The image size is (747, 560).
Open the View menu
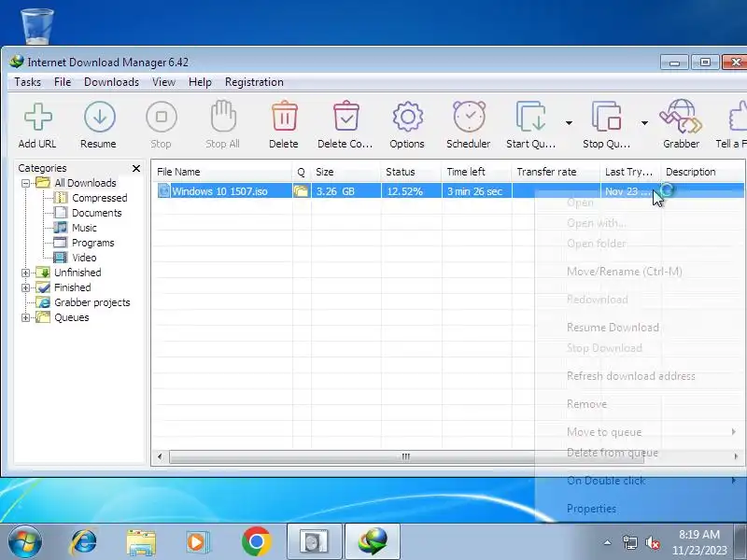[164, 82]
